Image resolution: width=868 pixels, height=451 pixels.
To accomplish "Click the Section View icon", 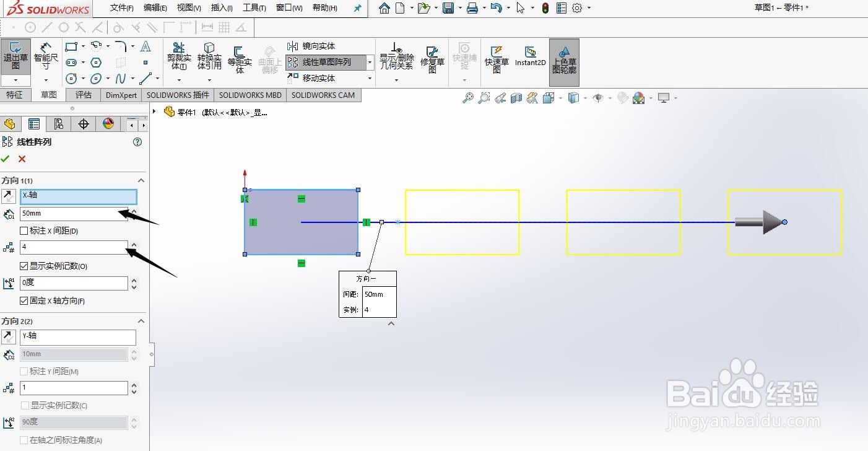I will [516, 98].
